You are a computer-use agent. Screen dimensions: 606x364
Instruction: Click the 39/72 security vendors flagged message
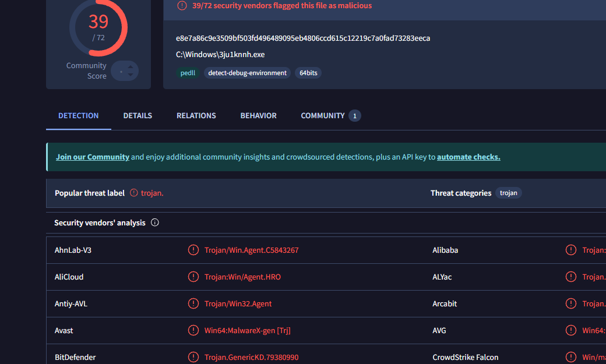pyautogui.click(x=282, y=5)
